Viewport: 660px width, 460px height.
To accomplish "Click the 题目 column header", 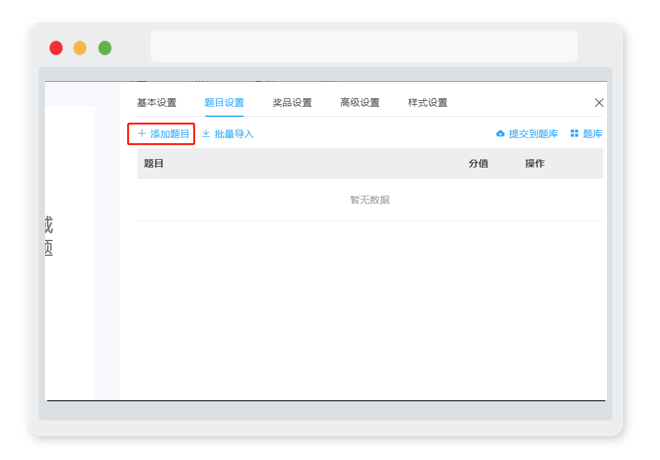I will [154, 163].
